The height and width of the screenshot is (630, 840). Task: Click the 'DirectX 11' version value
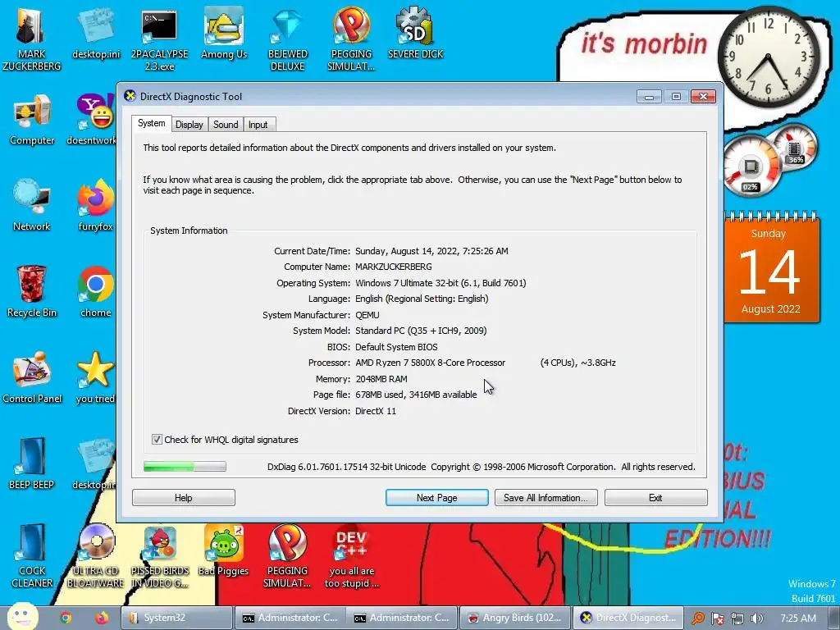point(376,411)
